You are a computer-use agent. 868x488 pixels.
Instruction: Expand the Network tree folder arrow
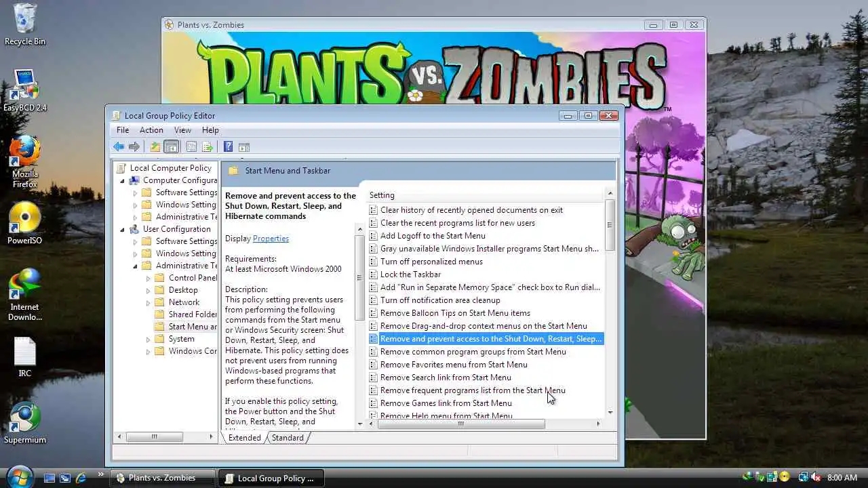click(148, 302)
